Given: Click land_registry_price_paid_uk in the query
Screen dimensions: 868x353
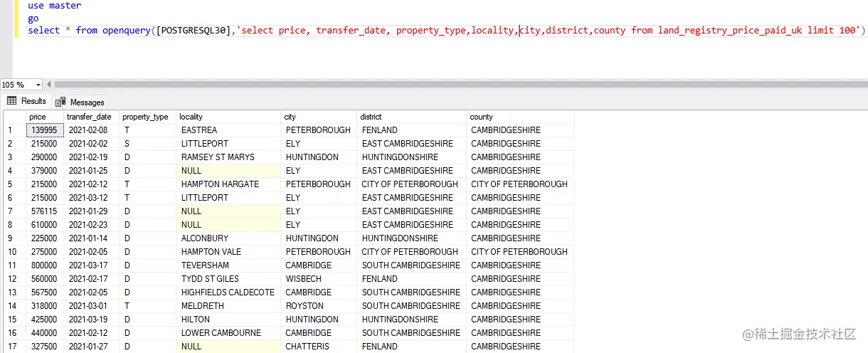Looking at the screenshot, I should coord(729,31).
